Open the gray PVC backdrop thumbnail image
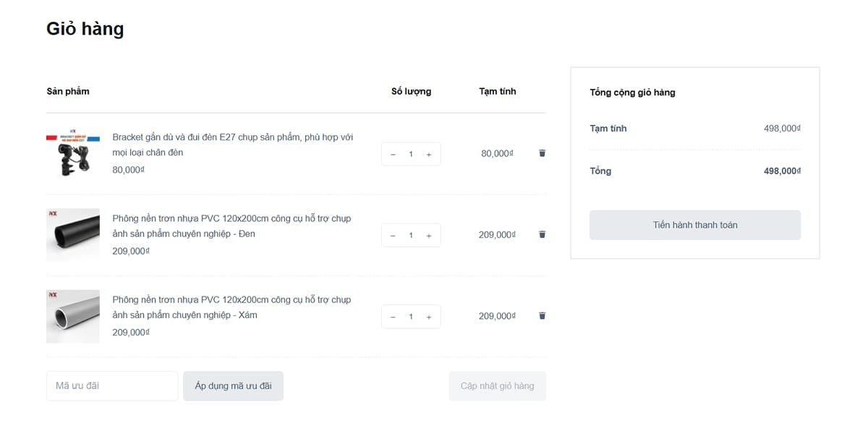 73,316
